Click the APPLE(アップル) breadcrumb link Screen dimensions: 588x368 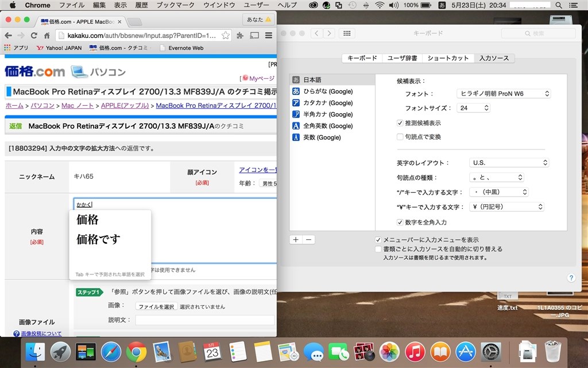pyautogui.click(x=125, y=106)
